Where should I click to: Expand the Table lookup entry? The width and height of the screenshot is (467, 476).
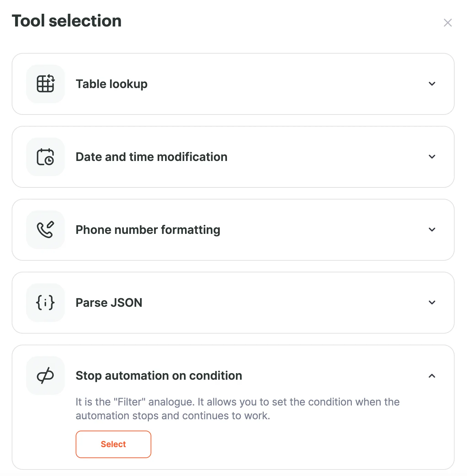point(432,84)
